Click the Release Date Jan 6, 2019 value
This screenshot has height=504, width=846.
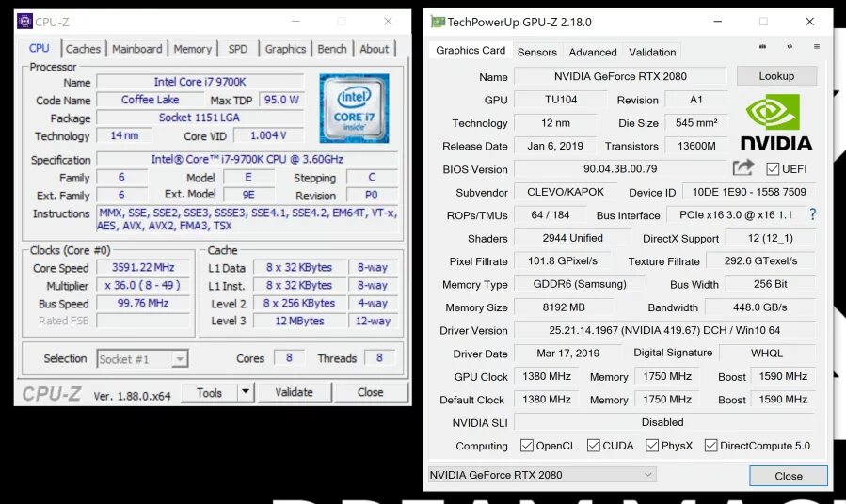(555, 146)
